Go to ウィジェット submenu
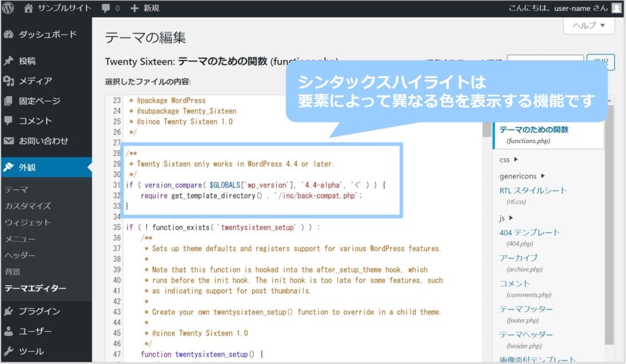 (x=28, y=222)
